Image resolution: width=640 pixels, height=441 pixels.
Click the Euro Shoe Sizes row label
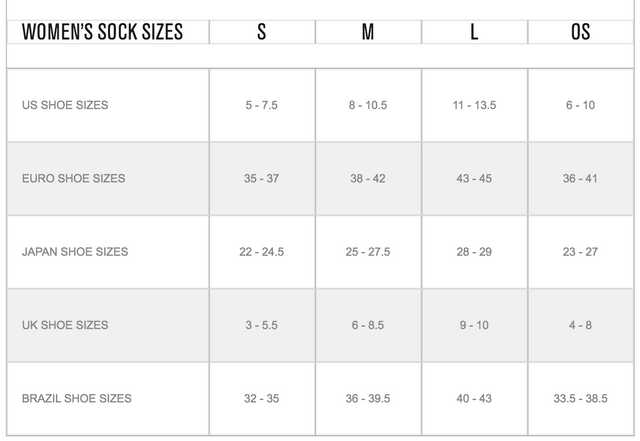(73, 179)
